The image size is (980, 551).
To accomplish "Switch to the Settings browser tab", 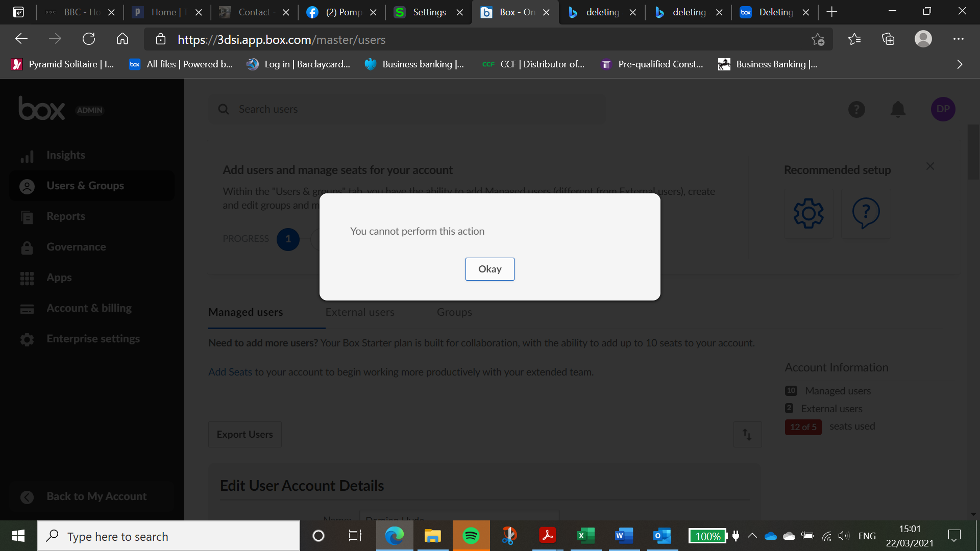I will [429, 12].
